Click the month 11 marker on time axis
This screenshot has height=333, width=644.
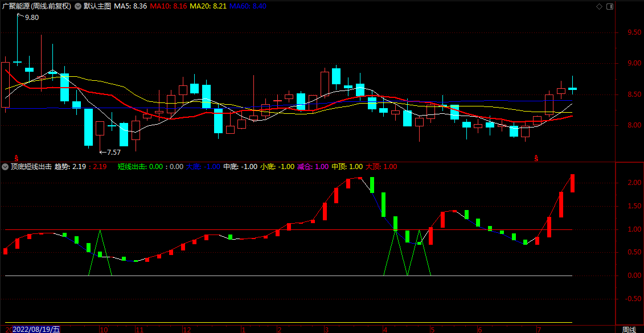pos(140,330)
